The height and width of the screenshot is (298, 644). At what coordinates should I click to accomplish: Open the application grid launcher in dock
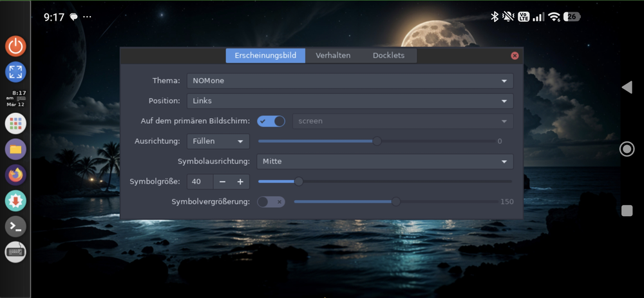[x=15, y=123]
